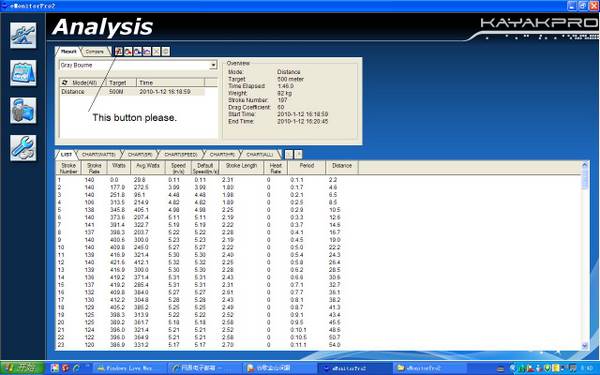Click the list scrollbar up arrow
This screenshot has width=600, height=375.
[x=585, y=165]
